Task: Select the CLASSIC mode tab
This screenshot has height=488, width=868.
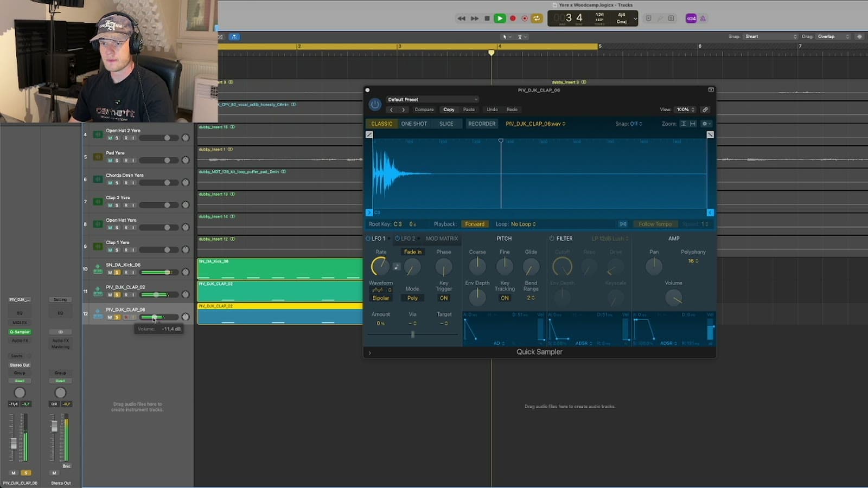Action: [382, 124]
